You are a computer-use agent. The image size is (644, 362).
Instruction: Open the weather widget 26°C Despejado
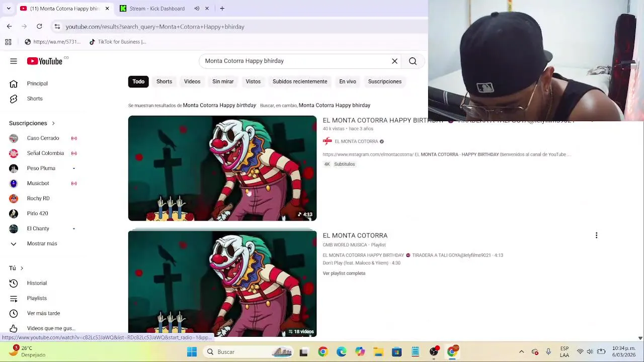(x=28, y=351)
